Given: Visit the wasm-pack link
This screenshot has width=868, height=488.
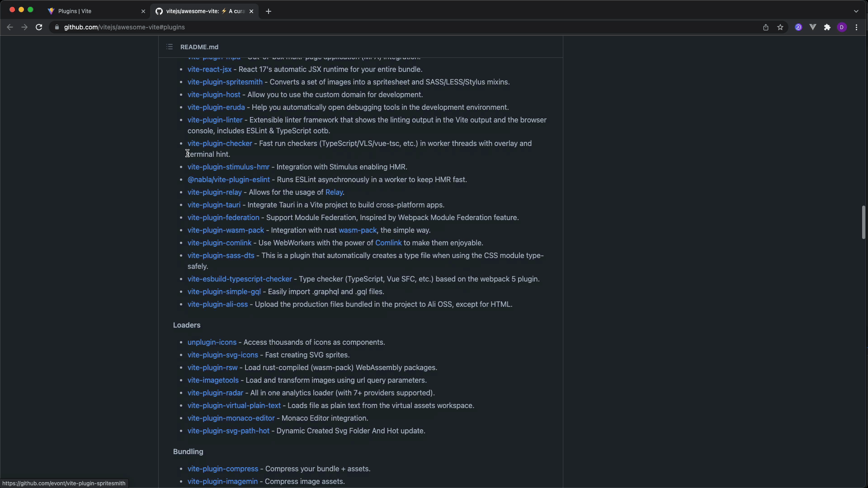Looking at the screenshot, I should click(x=358, y=230).
